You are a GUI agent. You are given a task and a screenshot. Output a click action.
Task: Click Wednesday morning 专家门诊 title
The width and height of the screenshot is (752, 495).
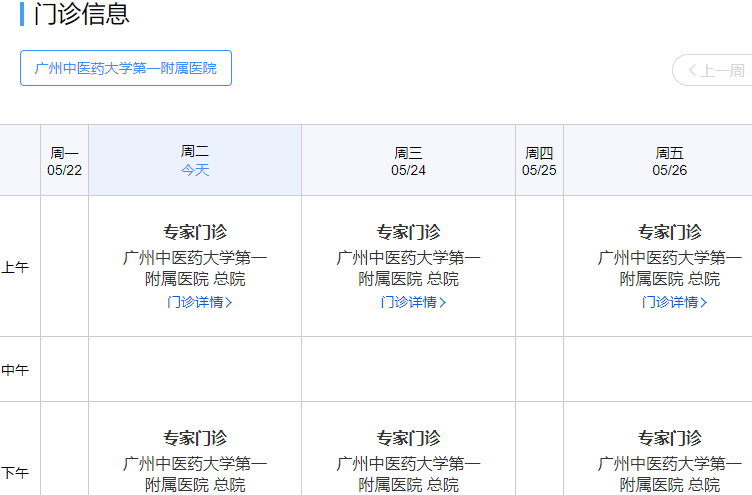408,232
